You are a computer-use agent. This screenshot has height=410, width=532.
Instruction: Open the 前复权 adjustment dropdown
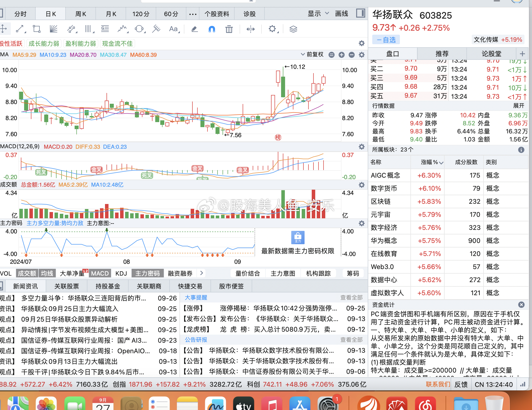click(312, 55)
